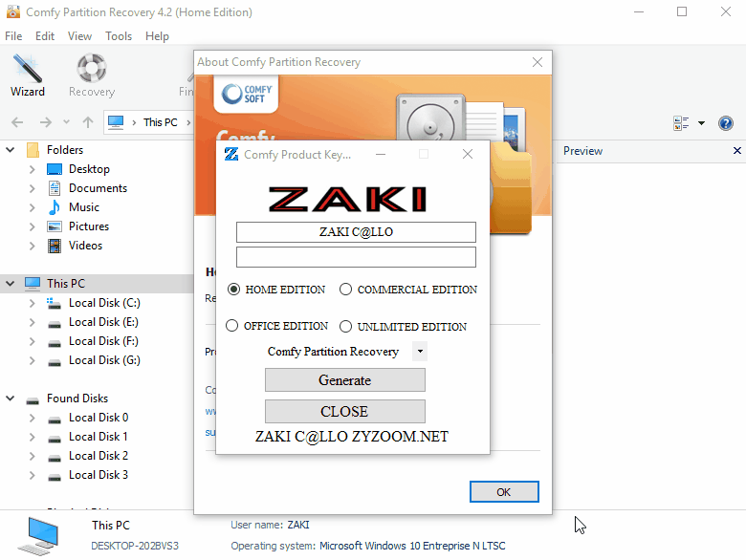Image resolution: width=746 pixels, height=560 pixels.
Task: Select Local Disk 2 label
Action: coord(99,456)
